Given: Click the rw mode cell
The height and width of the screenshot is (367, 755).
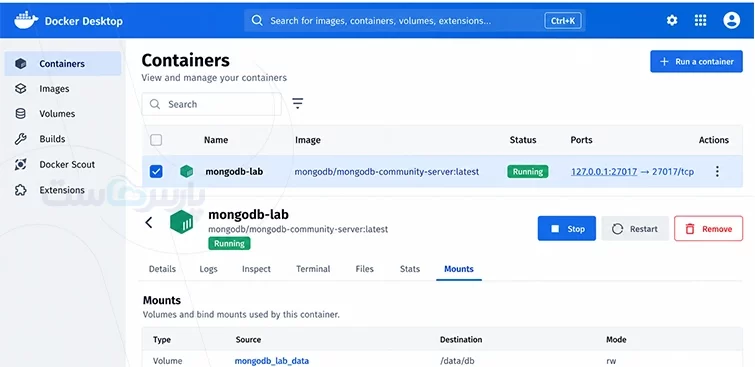Looking at the screenshot, I should (611, 361).
